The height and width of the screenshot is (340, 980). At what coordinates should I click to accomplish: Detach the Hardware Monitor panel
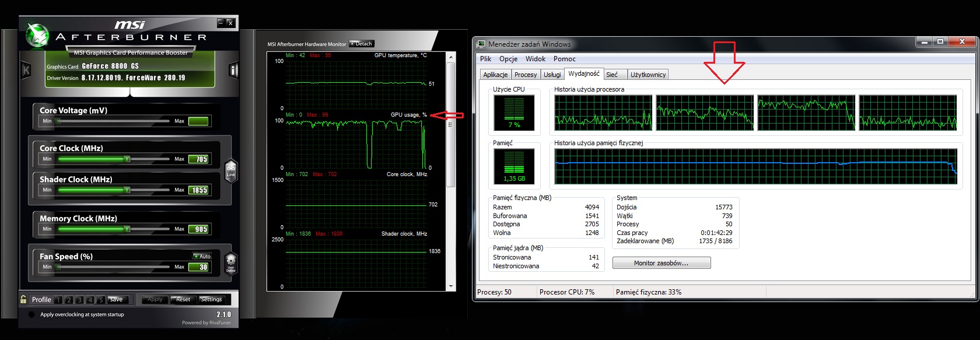coord(362,44)
